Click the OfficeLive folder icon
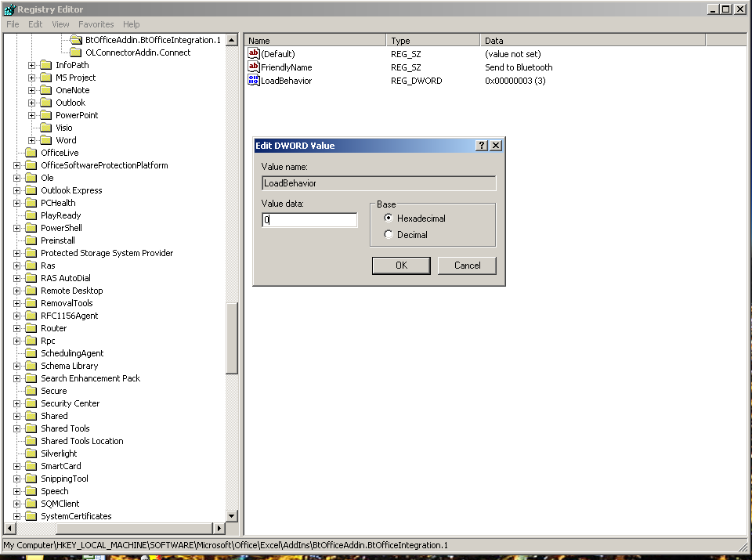This screenshot has height=560, width=752. [31, 153]
